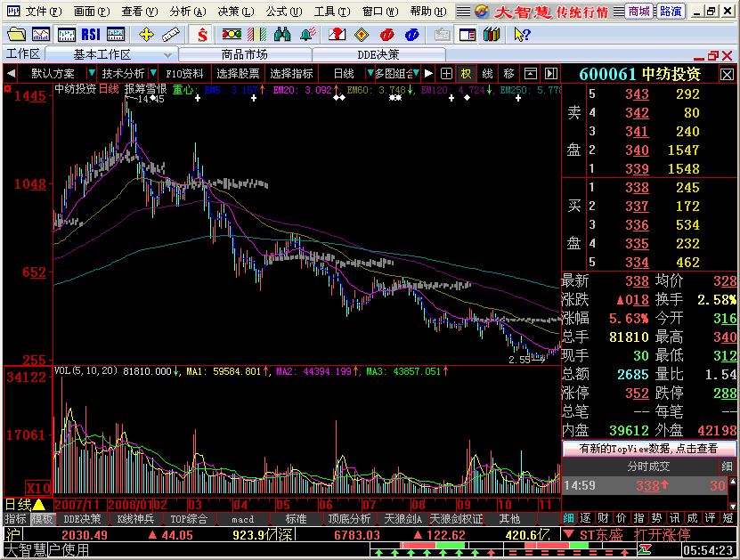Select the yellow four-arrow move tool
Viewport: 740px width, 560px height.
click(146, 35)
